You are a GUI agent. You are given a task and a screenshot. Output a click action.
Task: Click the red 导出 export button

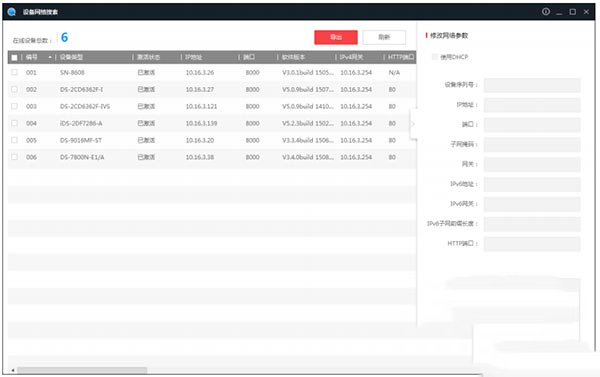coord(336,37)
